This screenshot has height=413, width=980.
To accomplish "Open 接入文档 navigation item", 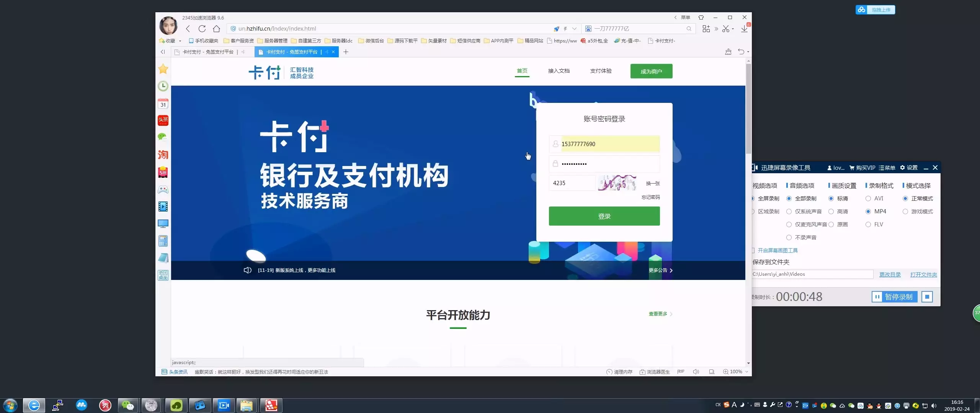I will tap(559, 71).
